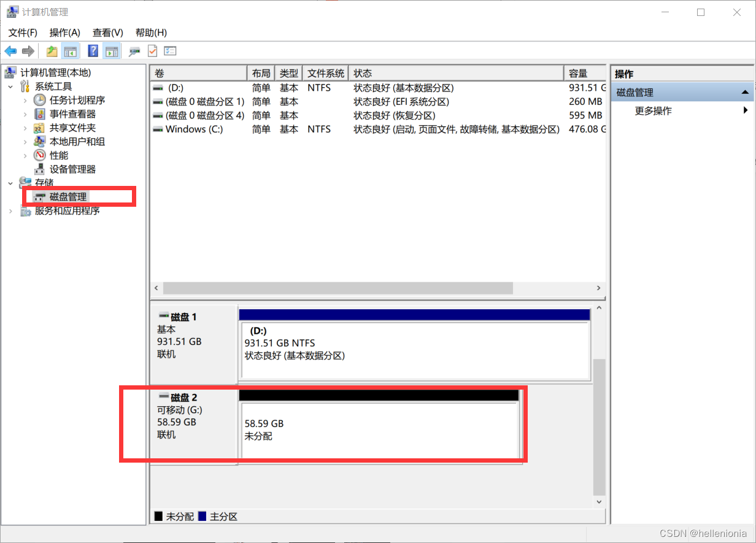Viewport: 756px width, 543px height.
Task: Sort by the 状态 column header
Action: (456, 73)
